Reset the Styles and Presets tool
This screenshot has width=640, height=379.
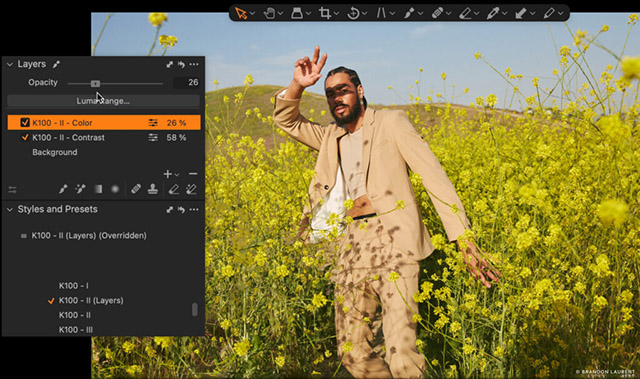point(181,210)
